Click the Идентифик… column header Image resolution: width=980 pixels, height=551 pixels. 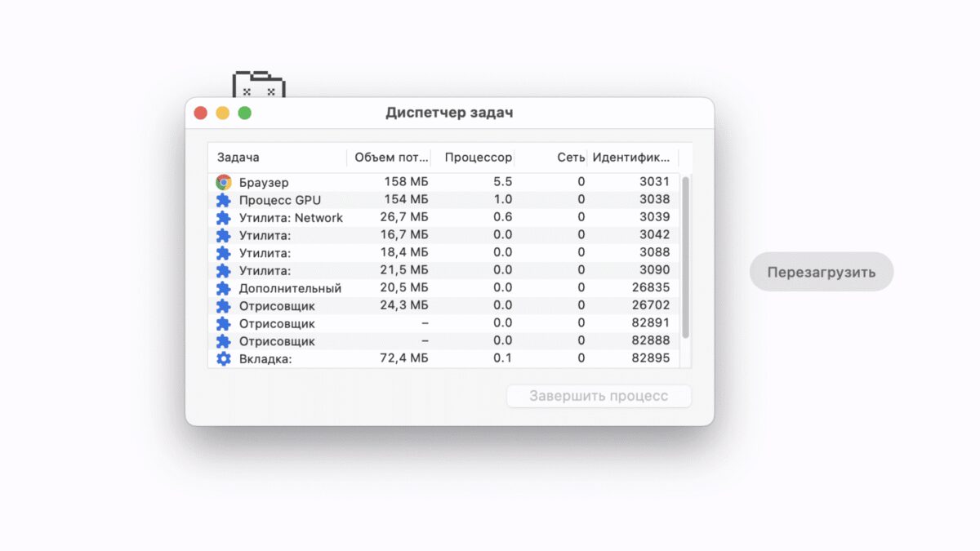(635, 158)
